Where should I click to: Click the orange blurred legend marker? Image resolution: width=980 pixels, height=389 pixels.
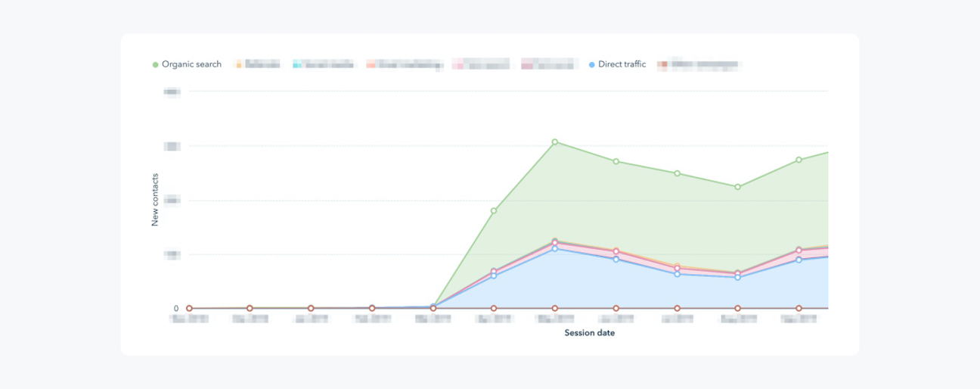[239, 65]
